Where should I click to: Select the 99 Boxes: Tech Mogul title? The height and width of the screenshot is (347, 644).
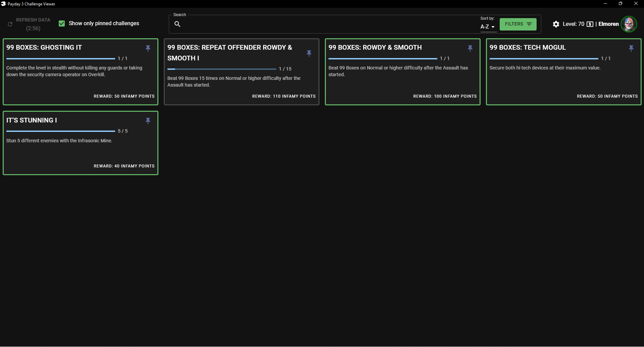click(528, 48)
